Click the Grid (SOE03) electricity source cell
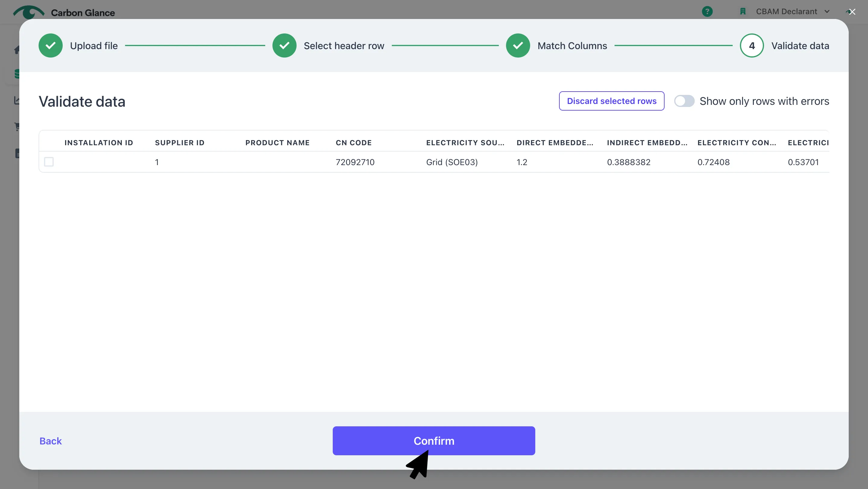 [x=452, y=162]
